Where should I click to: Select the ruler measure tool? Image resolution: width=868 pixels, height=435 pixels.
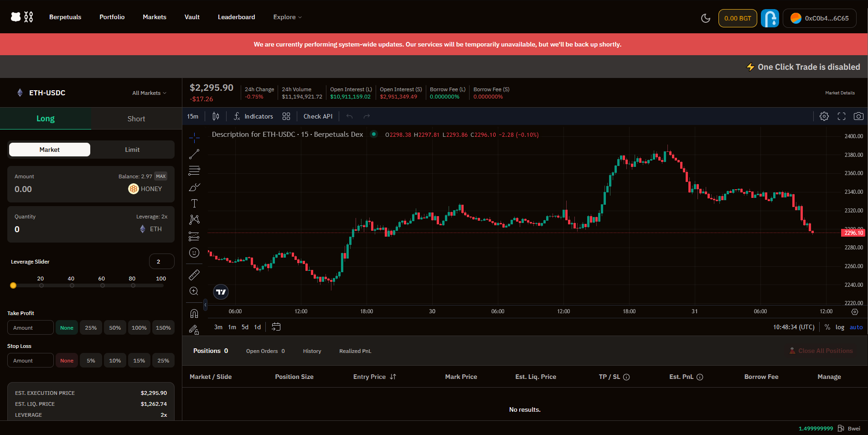coord(194,274)
